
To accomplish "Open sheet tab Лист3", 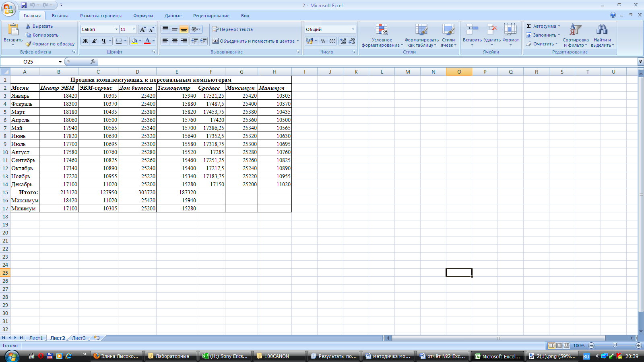I will 79,338.
